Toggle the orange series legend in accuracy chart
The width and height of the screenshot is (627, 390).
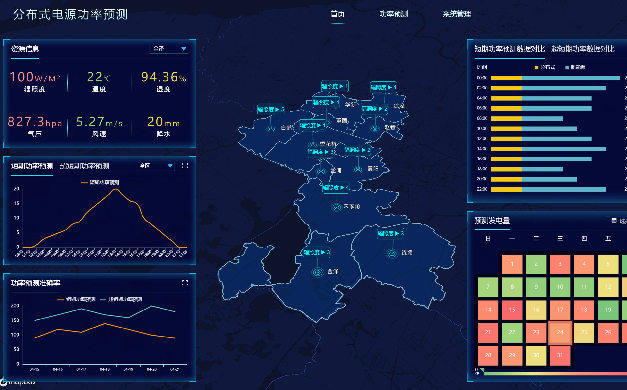(x=77, y=299)
